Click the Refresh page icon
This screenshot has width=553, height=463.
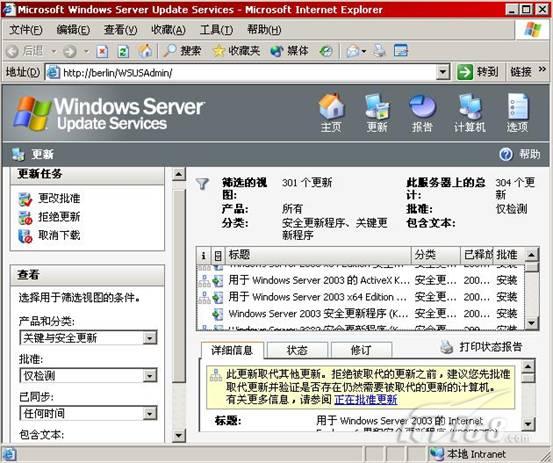(123, 51)
